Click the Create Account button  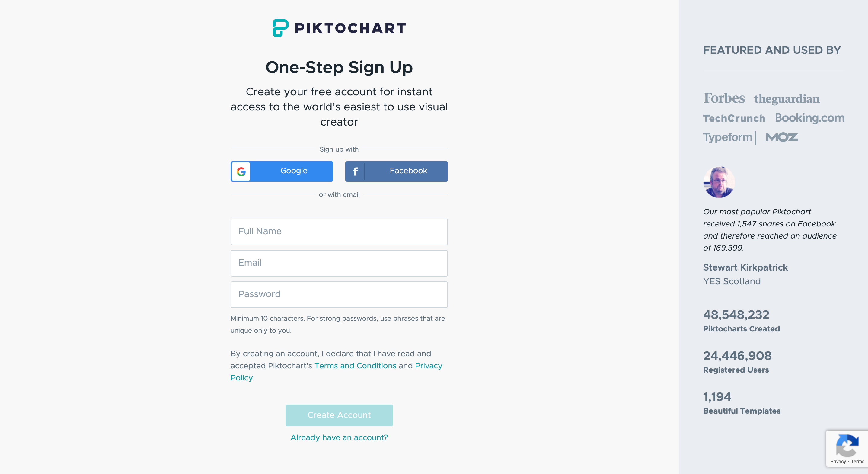[x=339, y=415]
